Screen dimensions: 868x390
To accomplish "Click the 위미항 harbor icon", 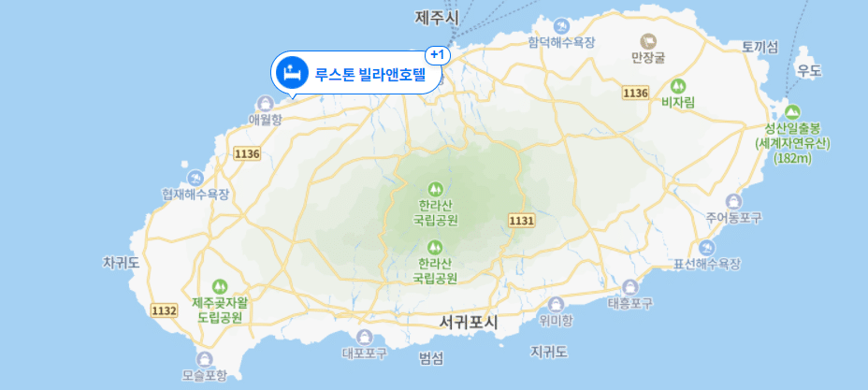I will (556, 304).
